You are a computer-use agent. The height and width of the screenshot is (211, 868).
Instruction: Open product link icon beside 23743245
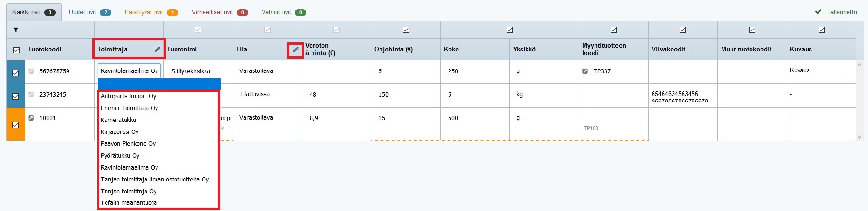pyautogui.click(x=31, y=95)
